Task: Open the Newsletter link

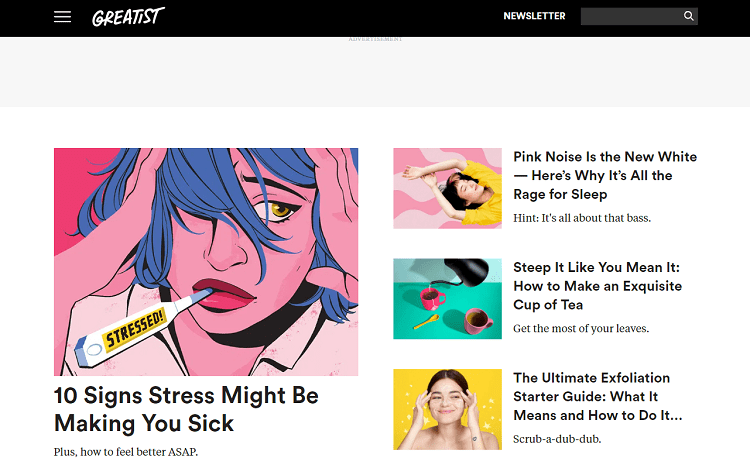Action: tap(534, 16)
